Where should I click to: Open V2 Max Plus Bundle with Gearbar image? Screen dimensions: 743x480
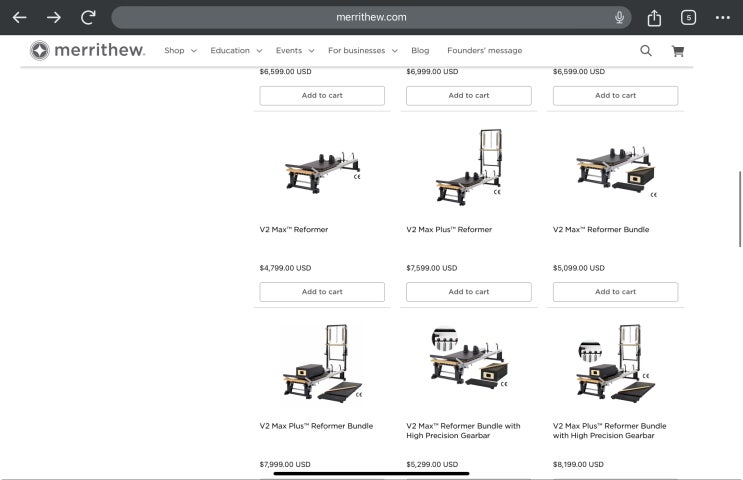pyautogui.click(x=616, y=363)
